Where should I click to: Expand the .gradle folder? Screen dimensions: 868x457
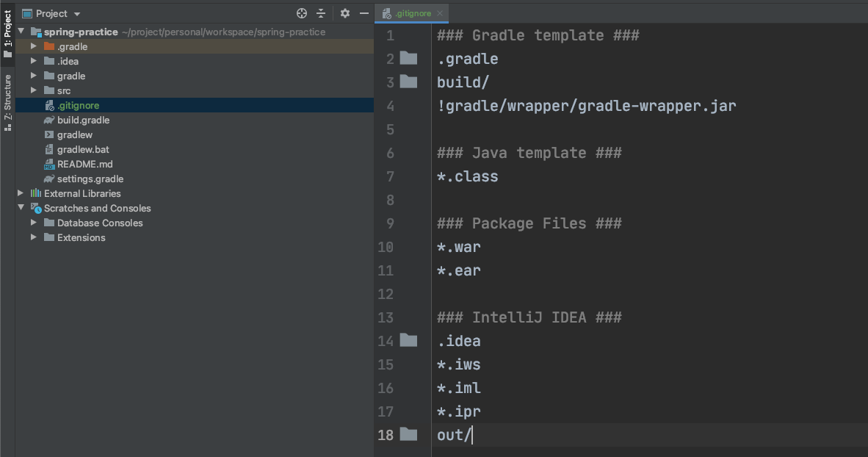click(34, 46)
